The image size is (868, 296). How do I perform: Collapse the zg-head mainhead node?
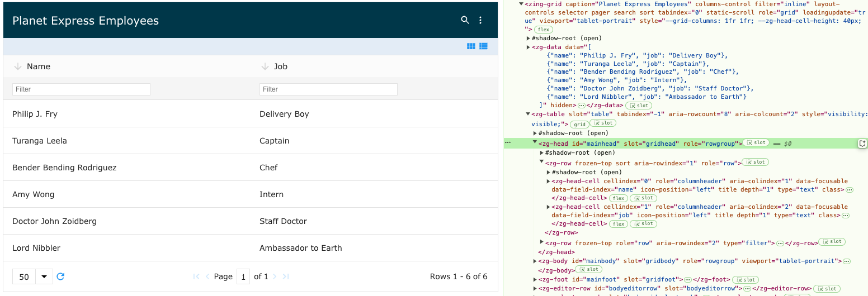click(535, 143)
